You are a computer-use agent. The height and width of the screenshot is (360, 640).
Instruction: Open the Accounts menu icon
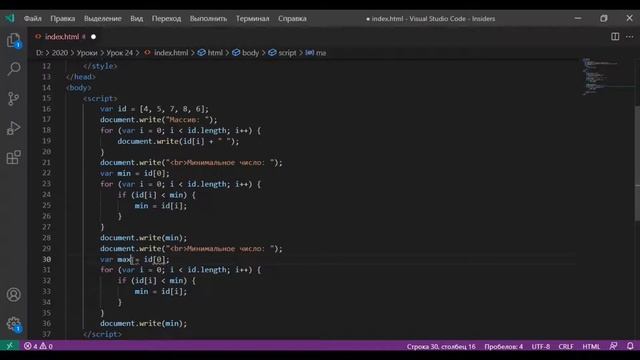(x=13, y=294)
